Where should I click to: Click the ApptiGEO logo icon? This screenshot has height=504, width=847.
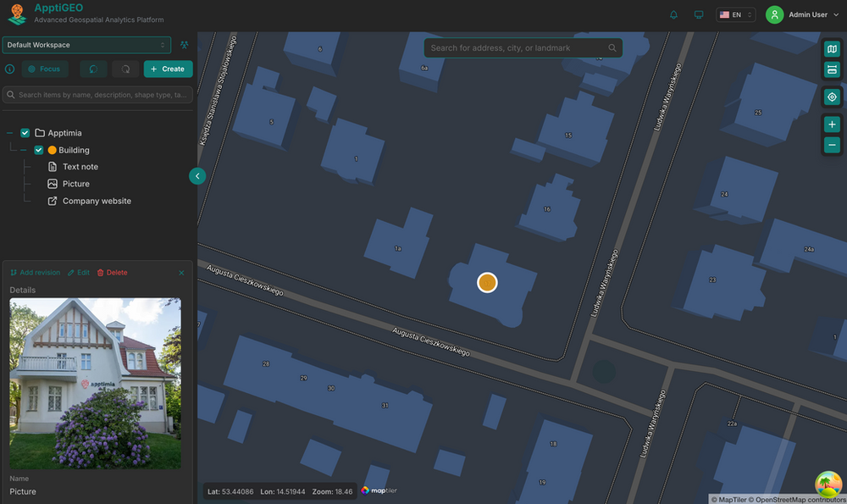coord(17,14)
